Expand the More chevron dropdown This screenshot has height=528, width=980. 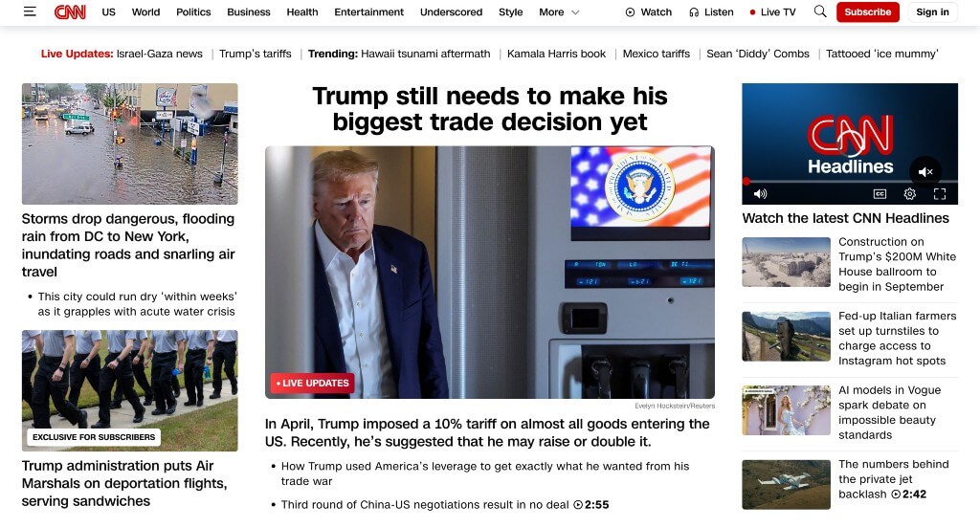(575, 11)
